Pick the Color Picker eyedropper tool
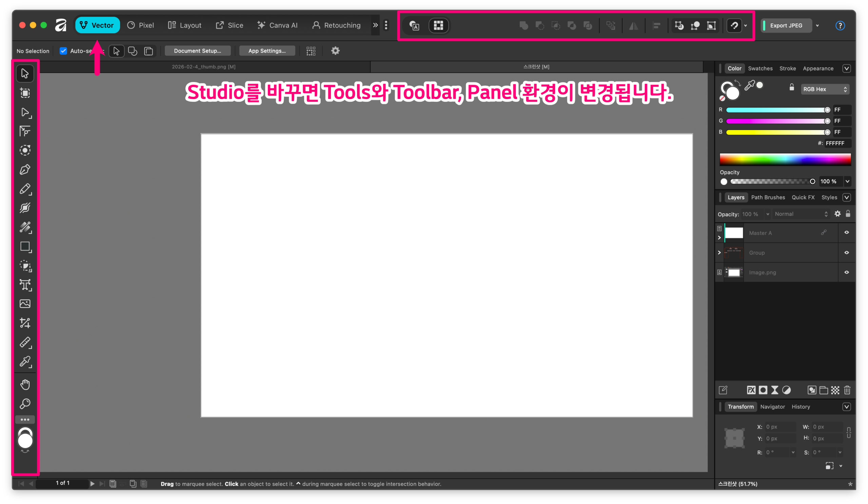Viewport: 868px width, 504px height. 25,361
